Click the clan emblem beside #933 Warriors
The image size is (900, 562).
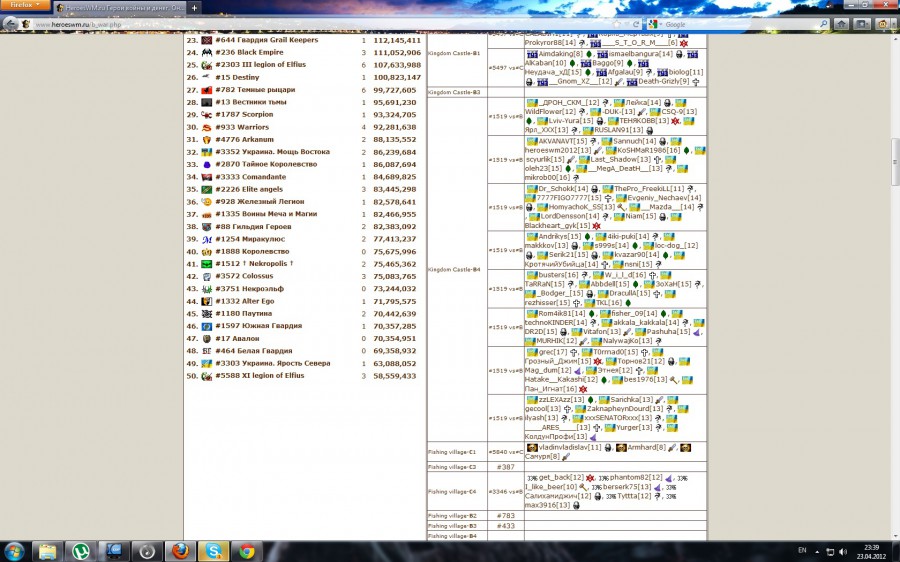pyautogui.click(x=206, y=127)
